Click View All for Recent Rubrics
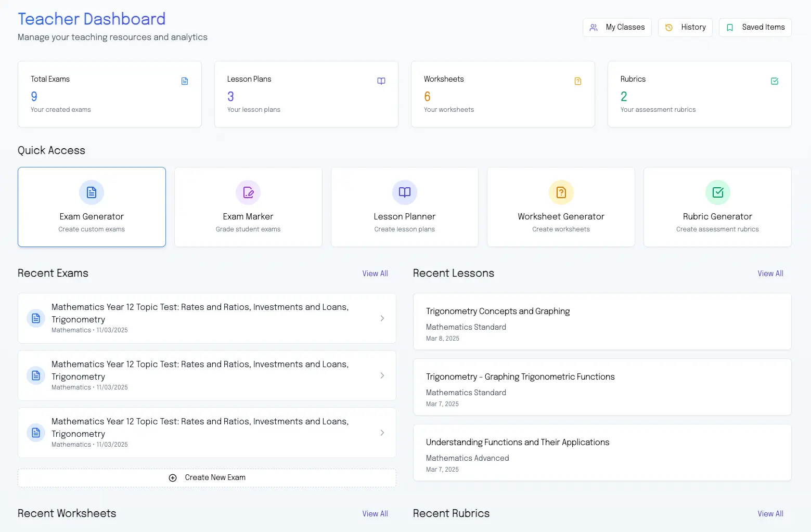 point(770,514)
